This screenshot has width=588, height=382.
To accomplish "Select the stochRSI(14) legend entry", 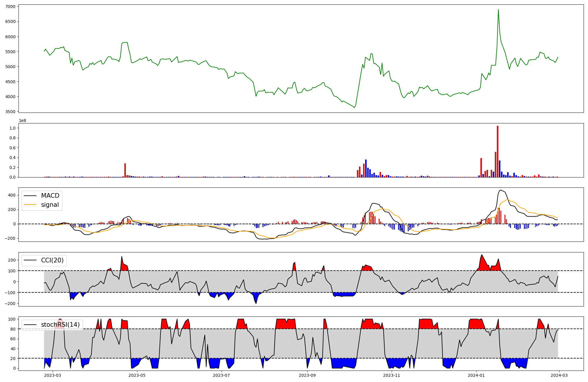I will tap(60, 325).
